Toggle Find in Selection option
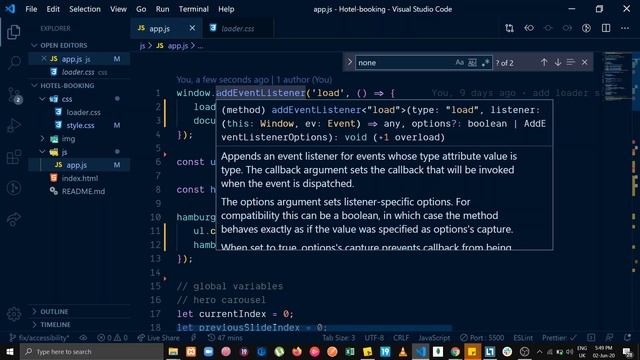 point(571,62)
